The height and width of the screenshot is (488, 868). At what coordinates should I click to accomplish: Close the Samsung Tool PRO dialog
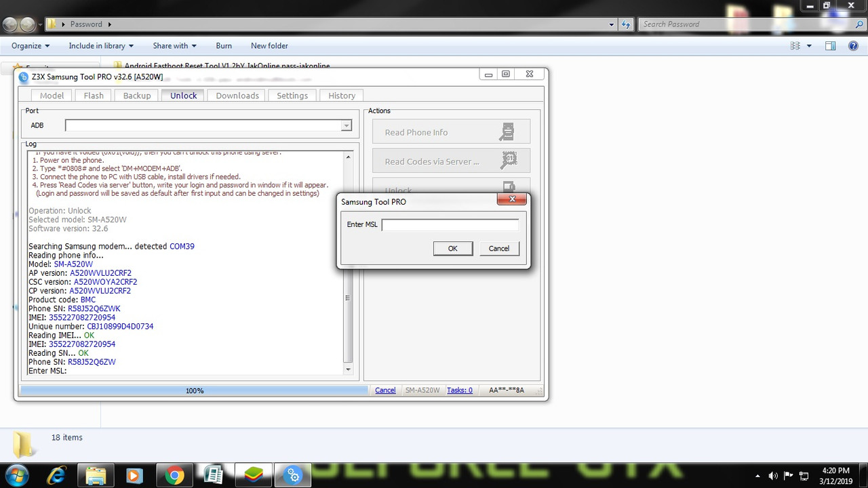pyautogui.click(x=512, y=199)
